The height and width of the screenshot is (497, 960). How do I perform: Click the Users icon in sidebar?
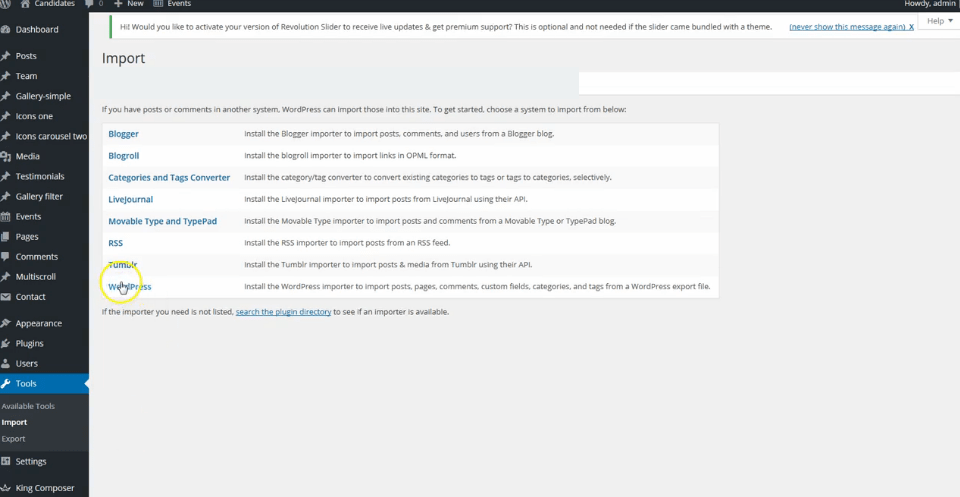[6, 364]
